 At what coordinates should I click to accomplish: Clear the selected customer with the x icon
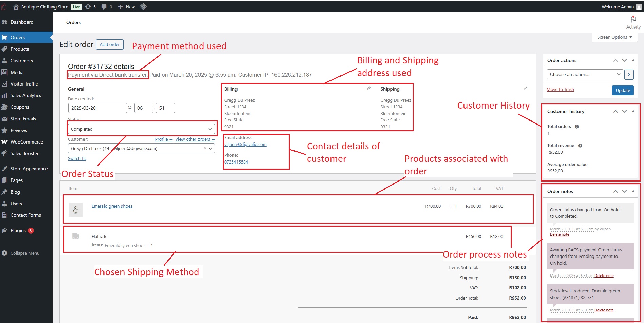pyautogui.click(x=205, y=149)
